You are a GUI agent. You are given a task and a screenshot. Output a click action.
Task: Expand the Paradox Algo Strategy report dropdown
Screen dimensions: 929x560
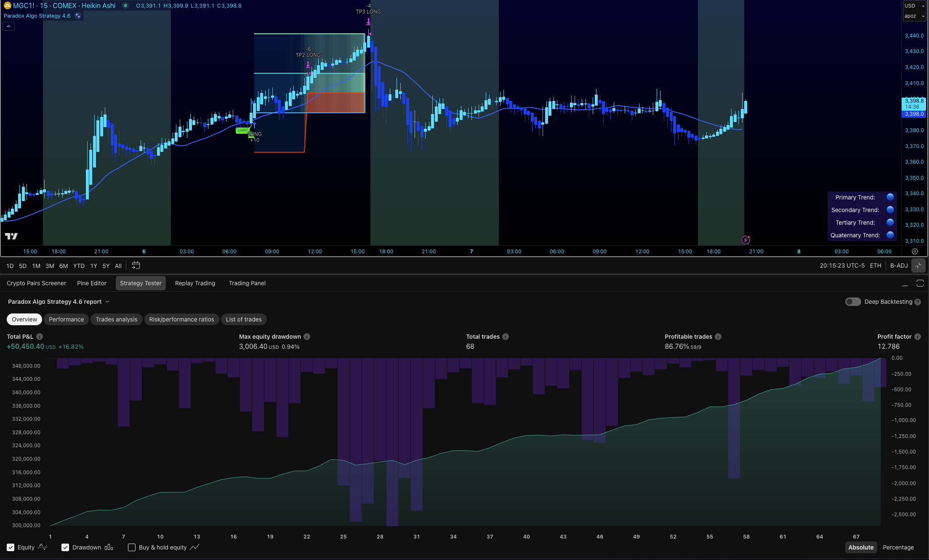tap(107, 302)
